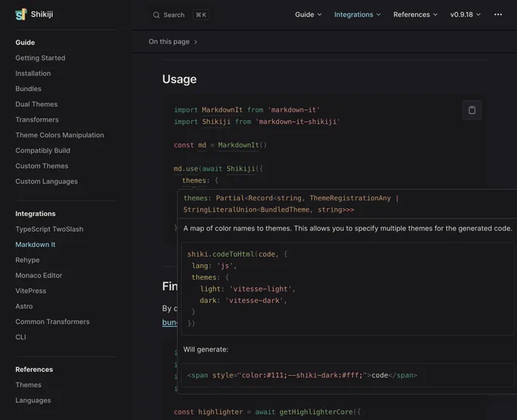
Task: Open Transformers guide
Action: coord(37,120)
